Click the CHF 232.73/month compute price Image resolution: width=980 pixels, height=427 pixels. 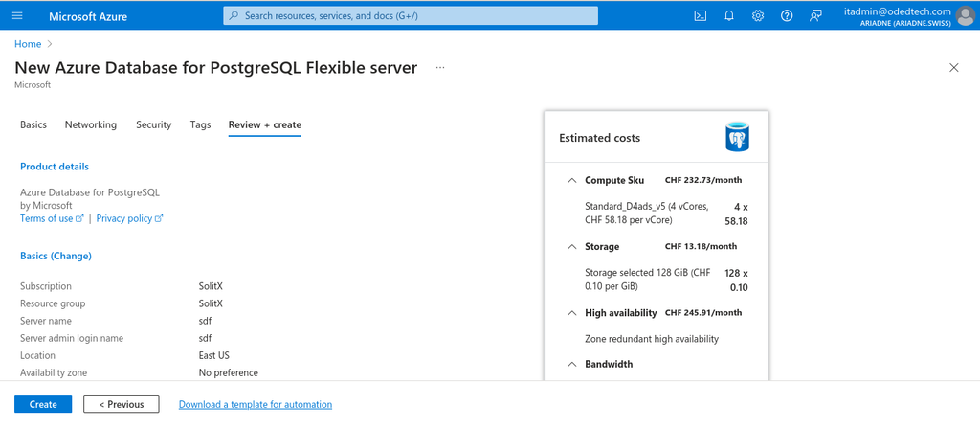[703, 180]
